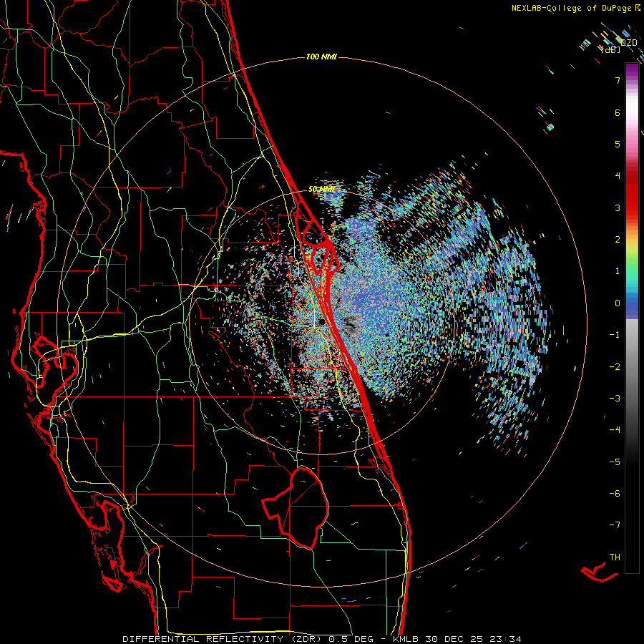
Task: Click the 4 value on the color scale
Action: click(x=618, y=176)
